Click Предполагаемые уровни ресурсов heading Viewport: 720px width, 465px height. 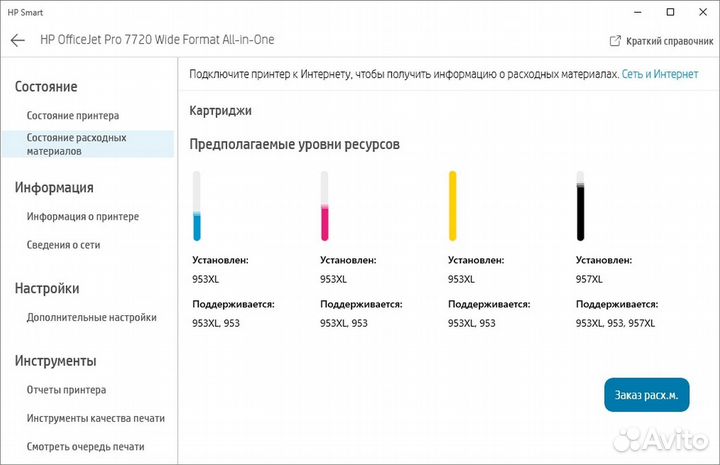coord(294,145)
